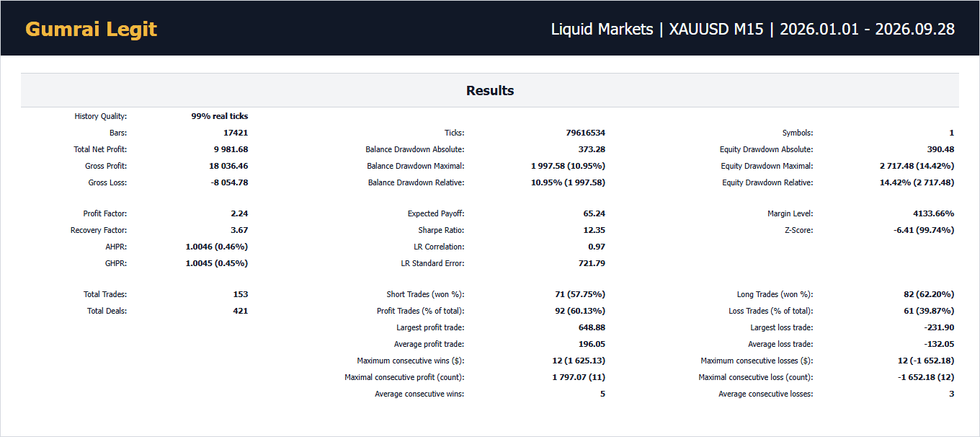Screen dimensions: 980x437
Task: Select the Gross Profit value 18 036.46
Action: click(228, 166)
